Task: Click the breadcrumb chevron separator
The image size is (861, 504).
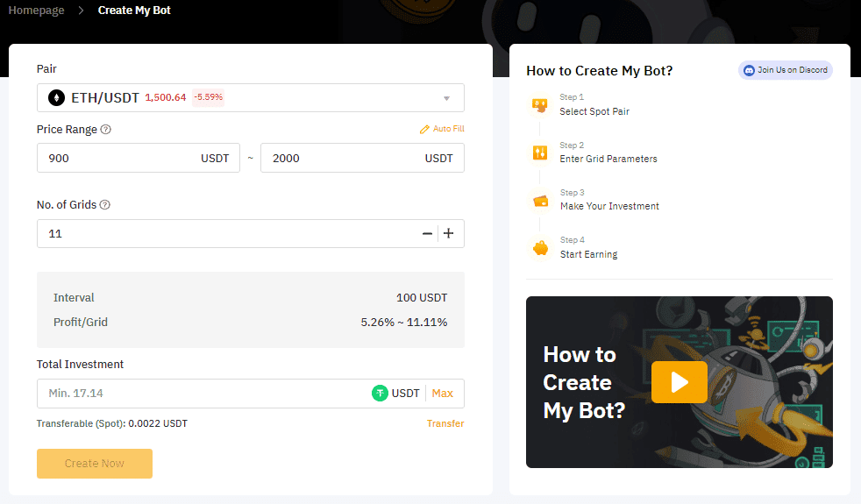Action: [x=81, y=11]
